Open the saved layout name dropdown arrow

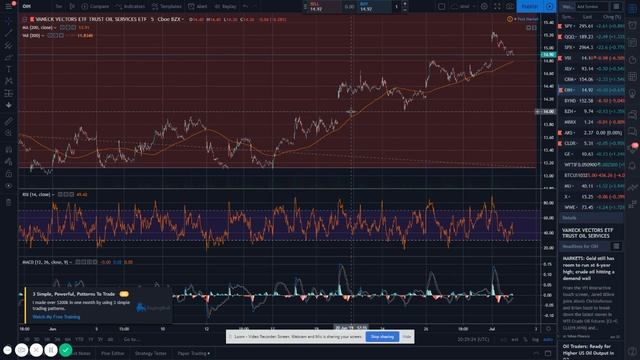[x=473, y=7]
